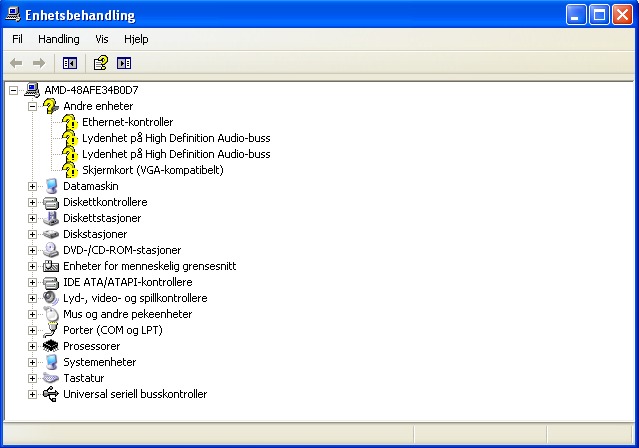The image size is (639, 448).
Task: Select the Prosessorer label
Action: click(x=92, y=346)
